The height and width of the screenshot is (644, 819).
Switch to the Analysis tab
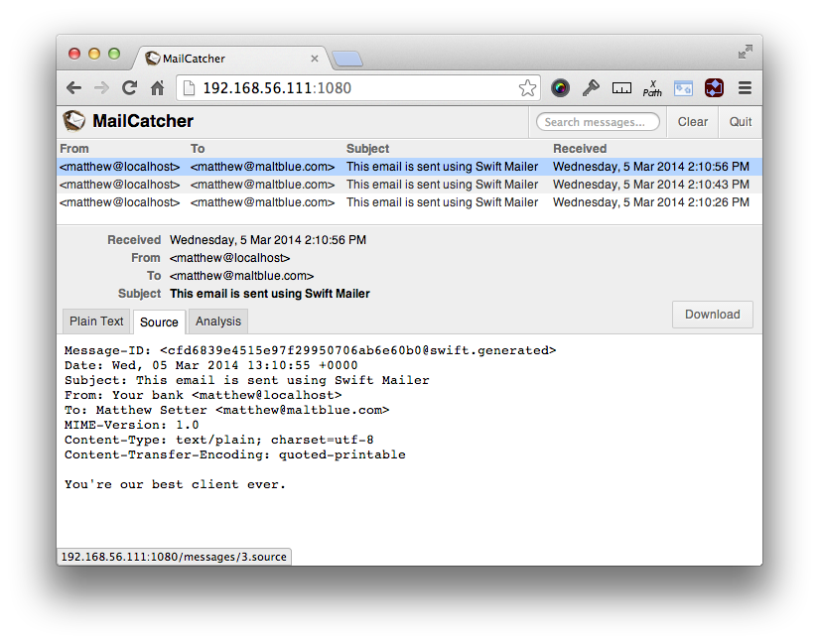point(218,322)
